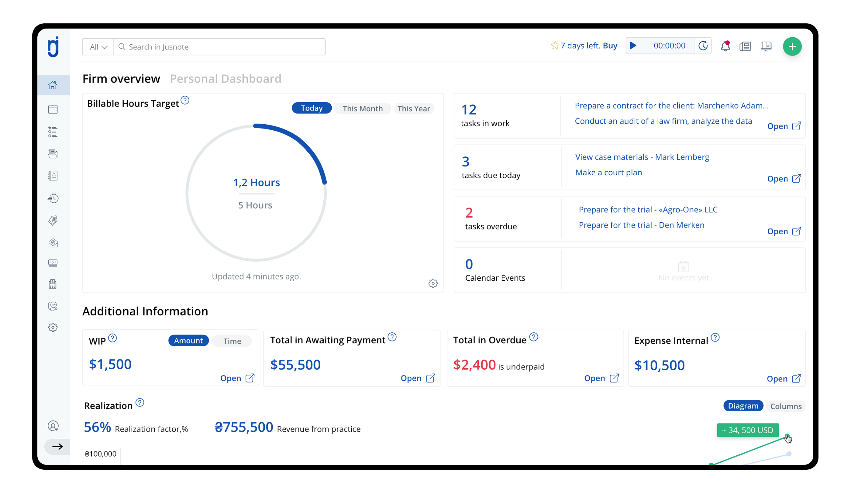Click the notification bell icon
This screenshot has width=851, height=504.
pos(725,46)
